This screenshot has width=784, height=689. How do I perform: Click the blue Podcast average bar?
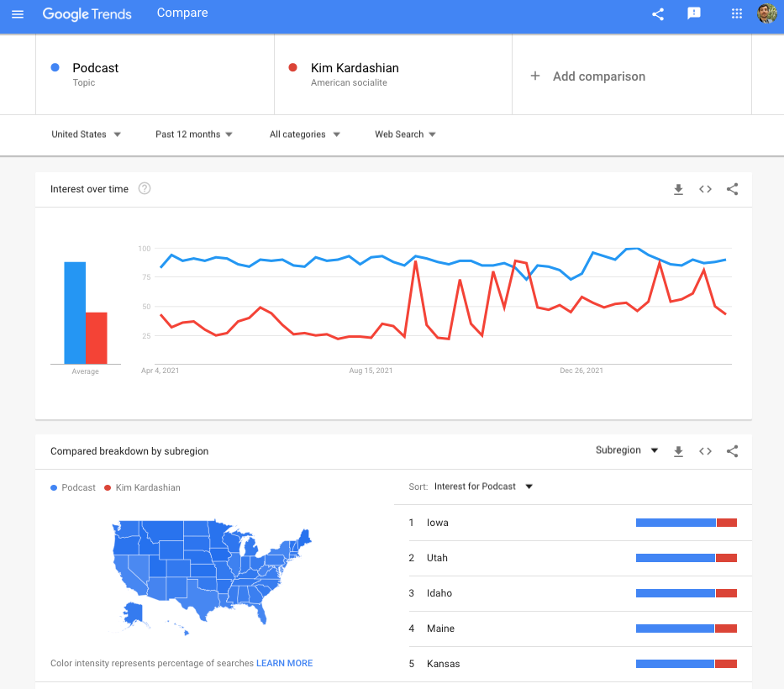coord(75,313)
